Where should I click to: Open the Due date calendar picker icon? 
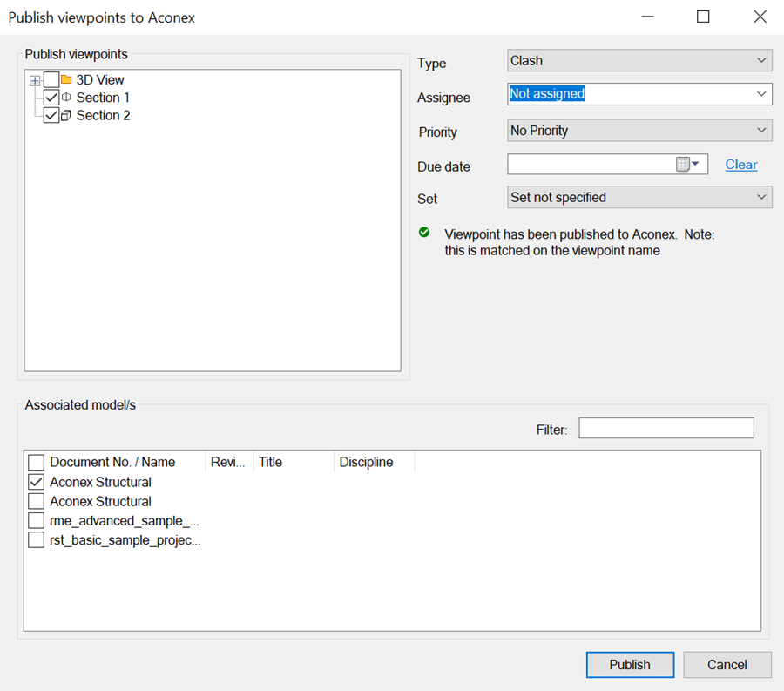687,164
